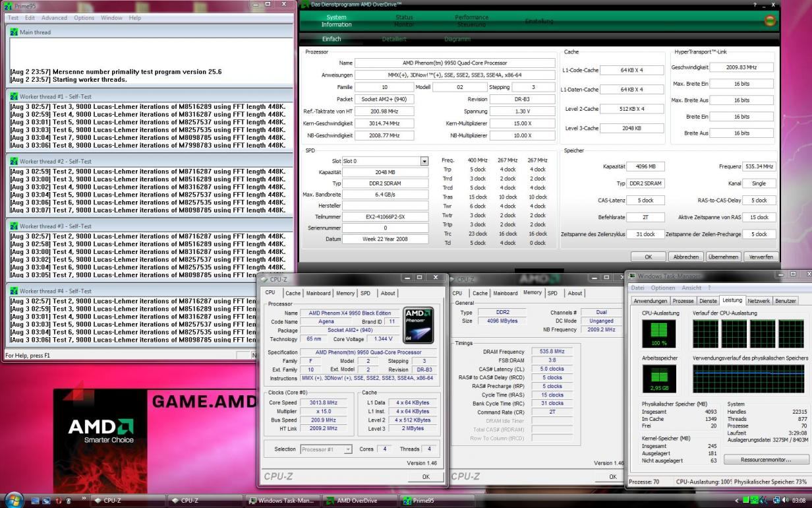Open the Help menu in Prime95
Image resolution: width=812 pixels, height=508 pixels.
[x=135, y=18]
